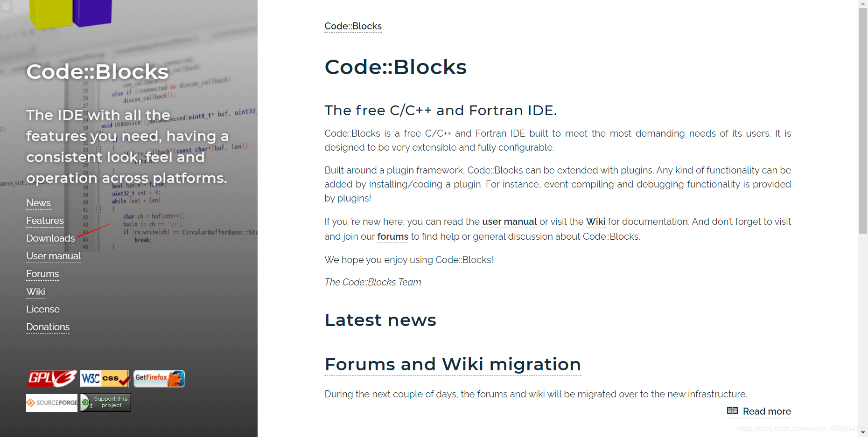Open the Wiki sidebar link
This screenshot has height=437, width=868.
point(35,291)
